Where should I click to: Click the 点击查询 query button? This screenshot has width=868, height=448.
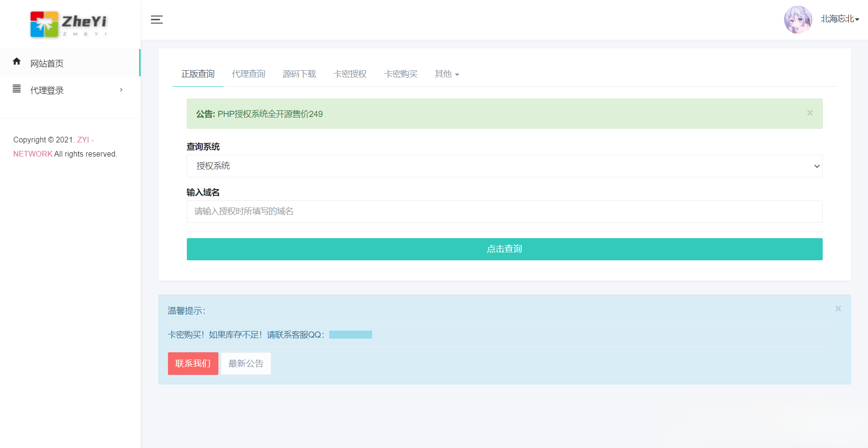[504, 249]
